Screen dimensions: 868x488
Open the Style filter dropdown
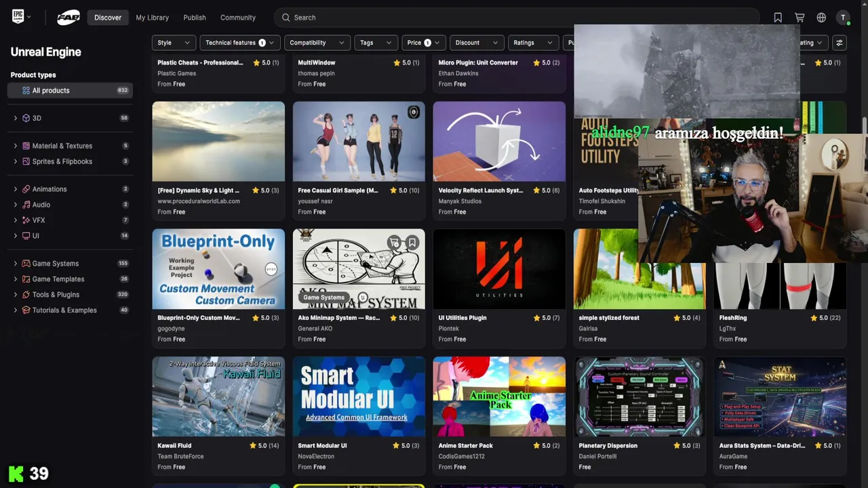coord(174,43)
